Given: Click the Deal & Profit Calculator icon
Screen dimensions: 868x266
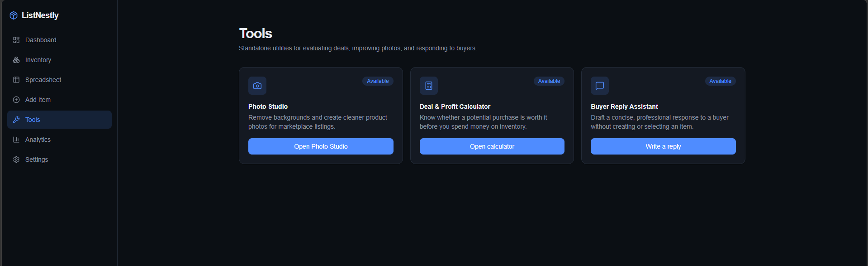Looking at the screenshot, I should 429,86.
